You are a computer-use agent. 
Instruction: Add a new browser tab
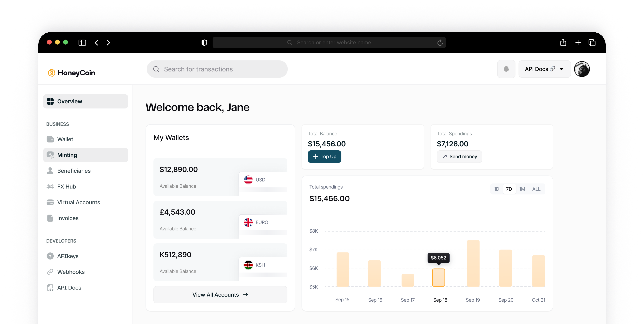click(578, 43)
